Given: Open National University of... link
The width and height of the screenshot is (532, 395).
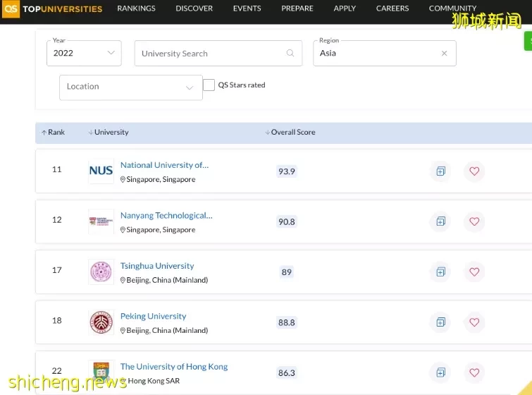Looking at the screenshot, I should (165, 165).
